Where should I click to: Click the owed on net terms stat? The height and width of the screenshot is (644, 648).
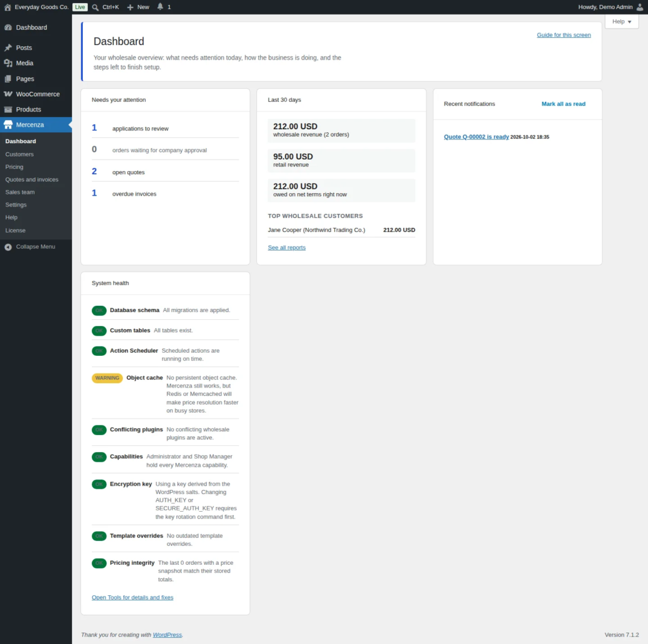341,190
